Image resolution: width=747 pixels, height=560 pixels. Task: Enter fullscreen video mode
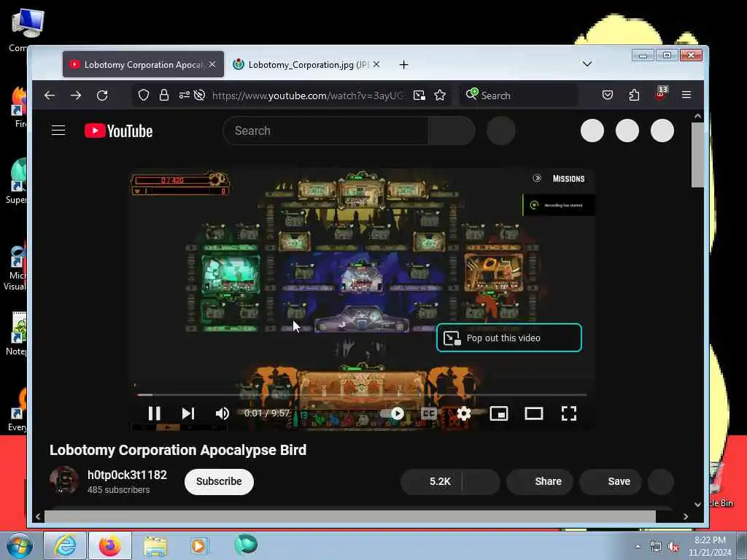(x=569, y=413)
